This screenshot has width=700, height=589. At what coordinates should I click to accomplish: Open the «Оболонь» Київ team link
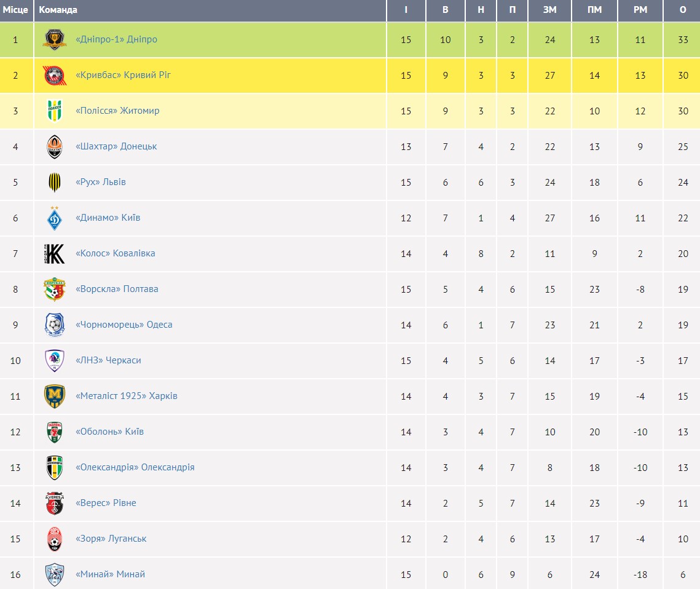(x=109, y=432)
